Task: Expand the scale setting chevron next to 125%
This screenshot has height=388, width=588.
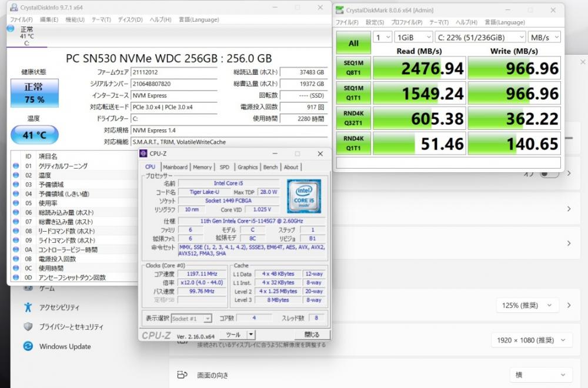Action: point(569,305)
